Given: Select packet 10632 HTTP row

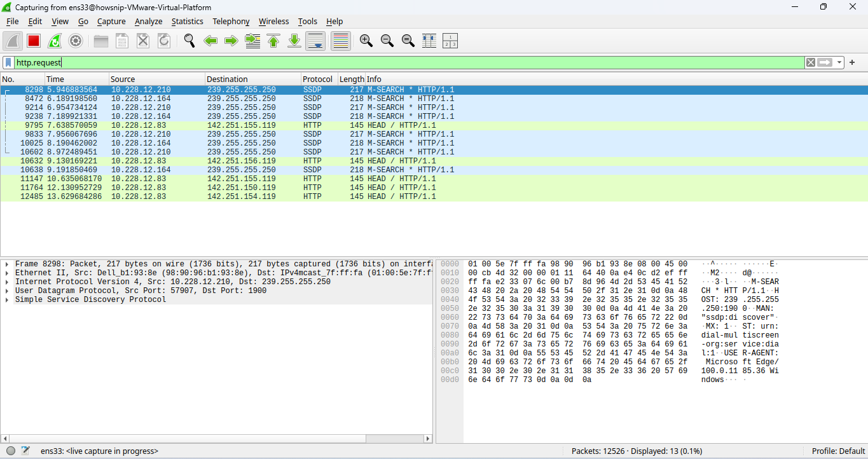Looking at the screenshot, I should [x=434, y=161].
